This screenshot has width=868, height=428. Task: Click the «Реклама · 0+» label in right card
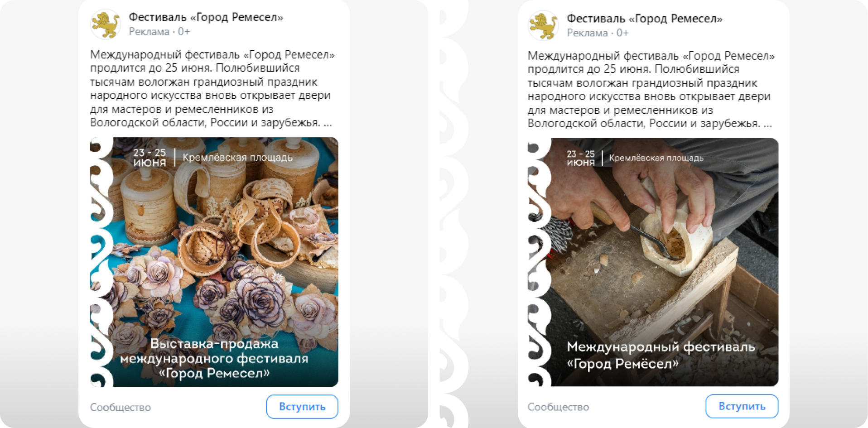(598, 33)
